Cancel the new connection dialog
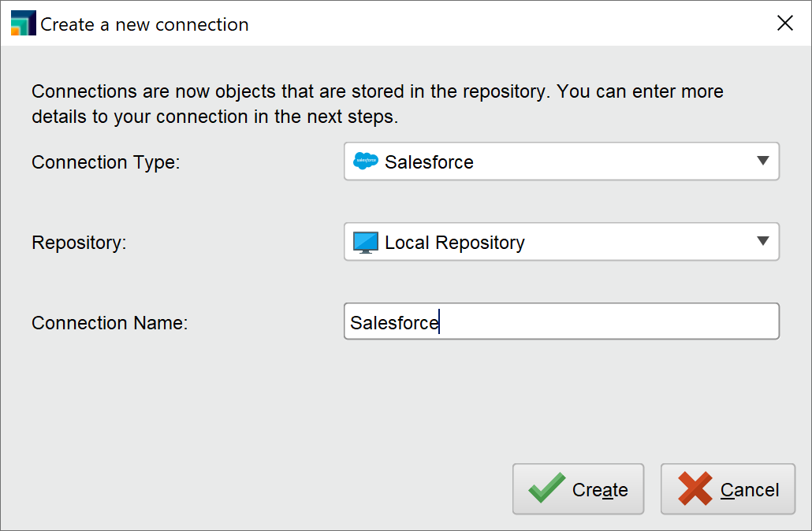This screenshot has width=812, height=531. pyautogui.click(x=728, y=488)
